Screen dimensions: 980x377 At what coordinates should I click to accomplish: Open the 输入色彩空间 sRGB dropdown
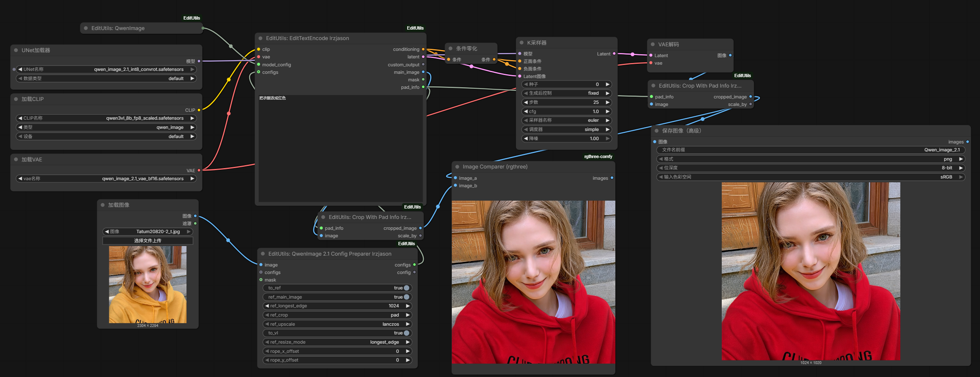811,177
